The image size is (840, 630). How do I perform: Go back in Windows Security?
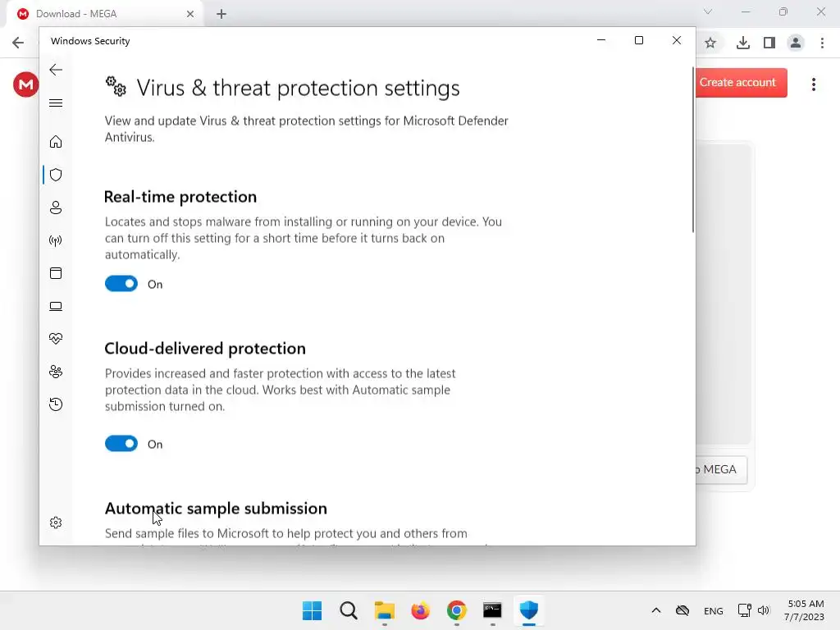click(x=56, y=70)
